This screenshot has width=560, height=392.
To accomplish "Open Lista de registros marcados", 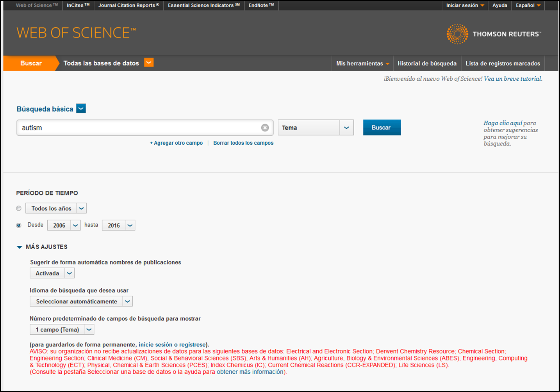I will tap(503, 63).
